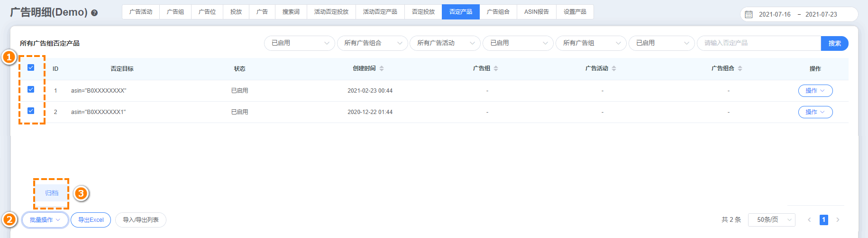Go to next page arrow
Viewport: 868px width, 238px height.
(838, 219)
